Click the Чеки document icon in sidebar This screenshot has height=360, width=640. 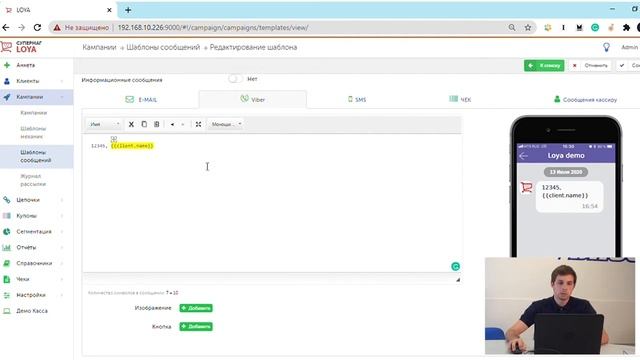[7, 279]
